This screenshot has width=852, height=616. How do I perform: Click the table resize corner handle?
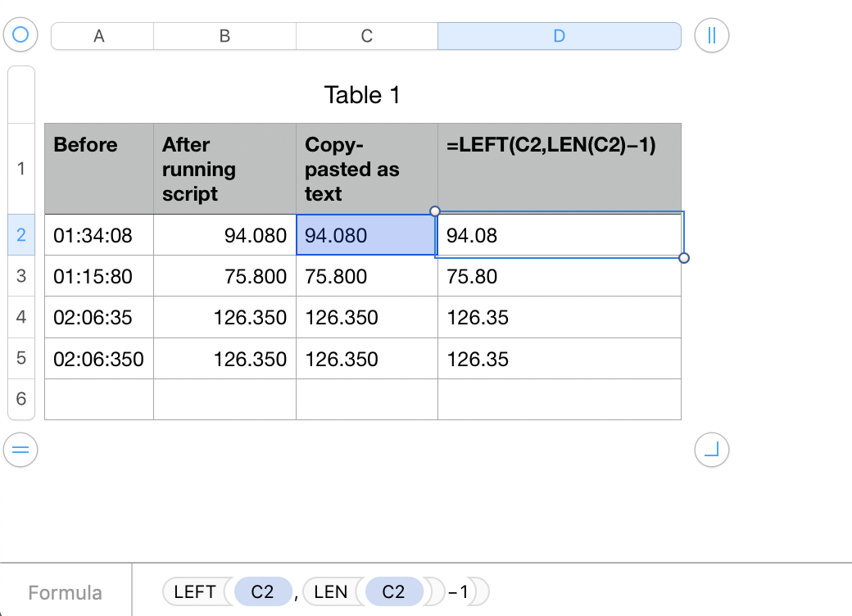(711, 448)
